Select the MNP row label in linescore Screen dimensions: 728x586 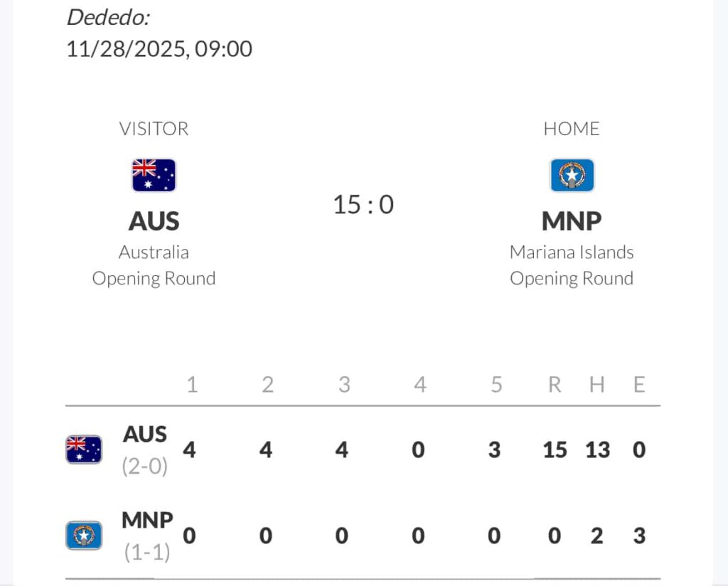click(147, 521)
